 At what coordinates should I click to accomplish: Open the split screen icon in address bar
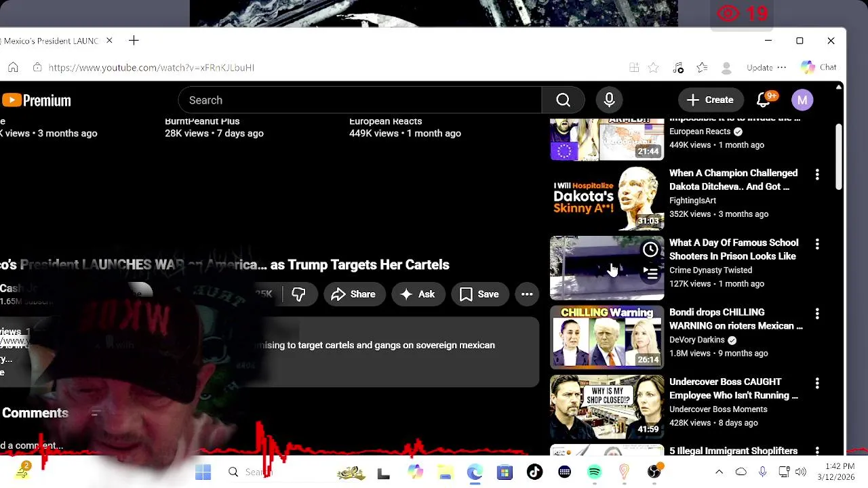634,68
